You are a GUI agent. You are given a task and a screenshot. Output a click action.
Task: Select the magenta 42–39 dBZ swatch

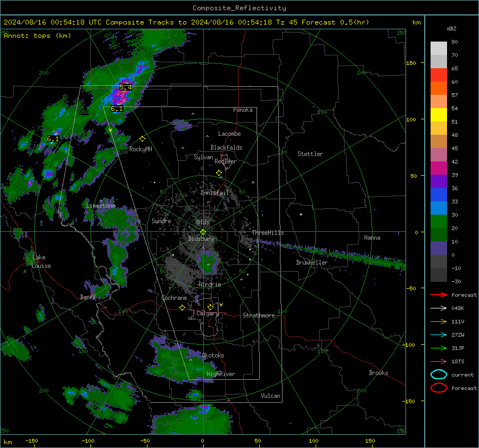[439, 168]
